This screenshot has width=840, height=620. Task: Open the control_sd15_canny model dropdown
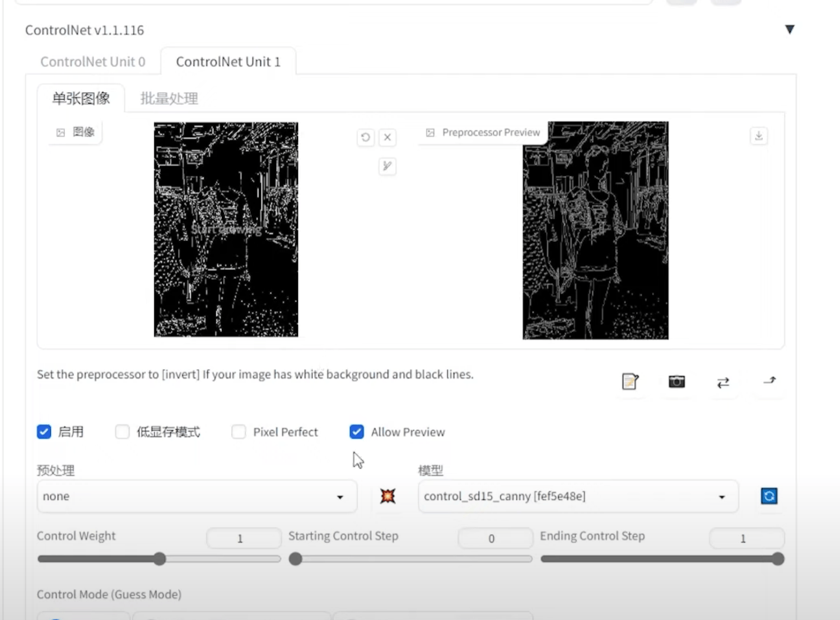(578, 496)
